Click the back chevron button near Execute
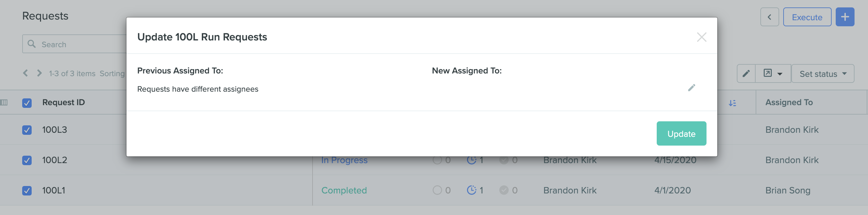Viewport: 868px width, 215px height. click(x=769, y=17)
